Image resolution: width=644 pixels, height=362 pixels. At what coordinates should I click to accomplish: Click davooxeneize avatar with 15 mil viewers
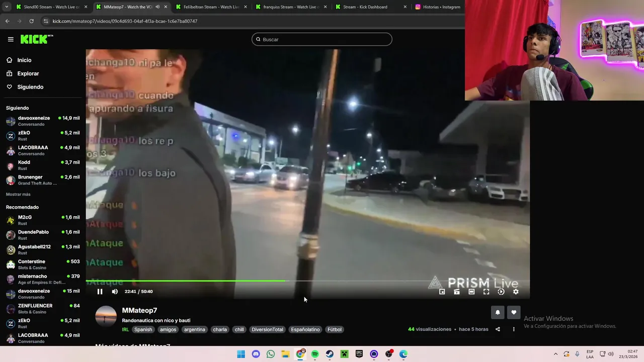click(11, 294)
